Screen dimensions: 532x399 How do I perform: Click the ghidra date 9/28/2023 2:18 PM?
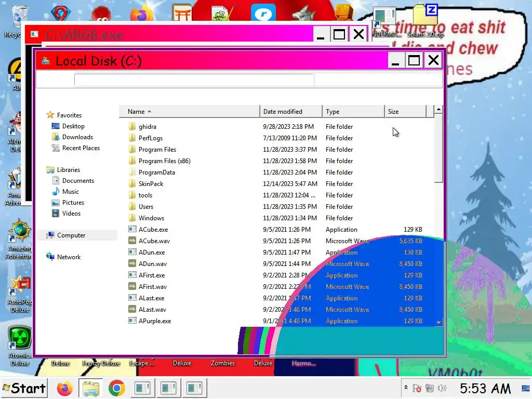(288, 127)
